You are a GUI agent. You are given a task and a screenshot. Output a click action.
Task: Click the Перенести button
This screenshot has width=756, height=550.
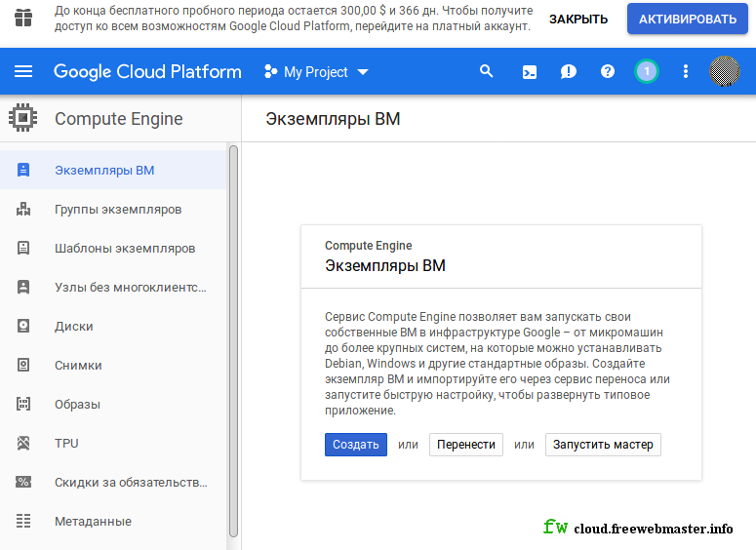click(465, 445)
